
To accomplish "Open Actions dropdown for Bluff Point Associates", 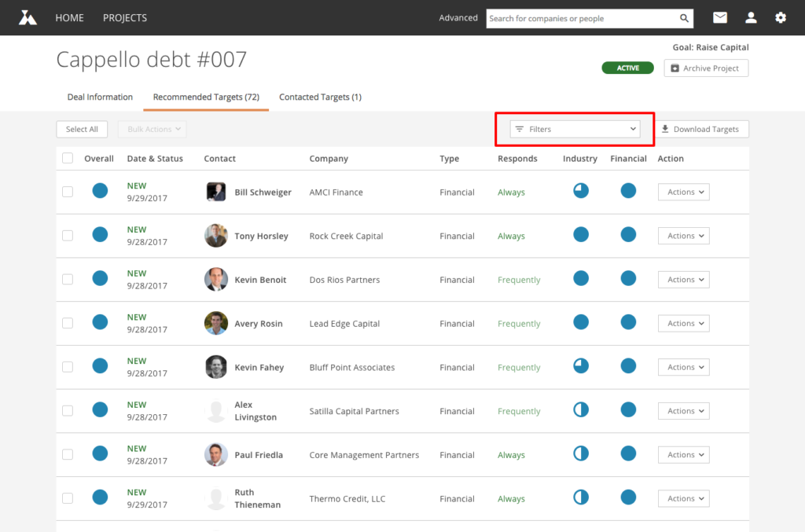I will 684,367.
